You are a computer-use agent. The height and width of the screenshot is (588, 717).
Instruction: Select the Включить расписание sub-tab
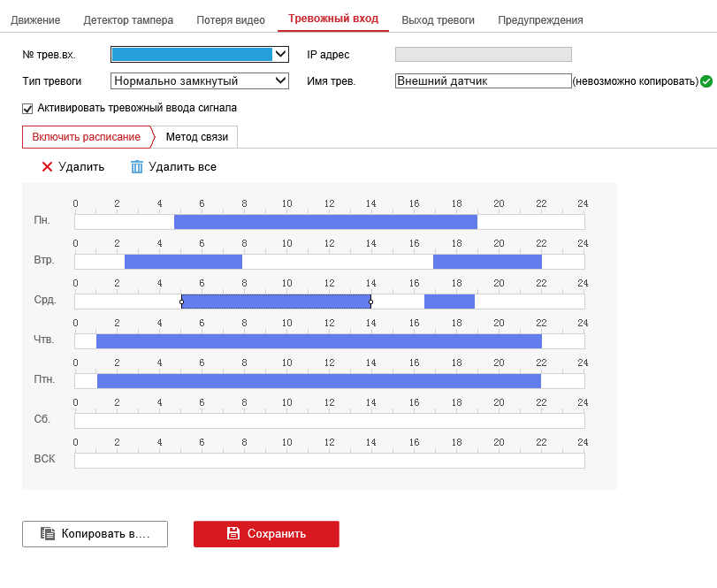[x=87, y=137]
